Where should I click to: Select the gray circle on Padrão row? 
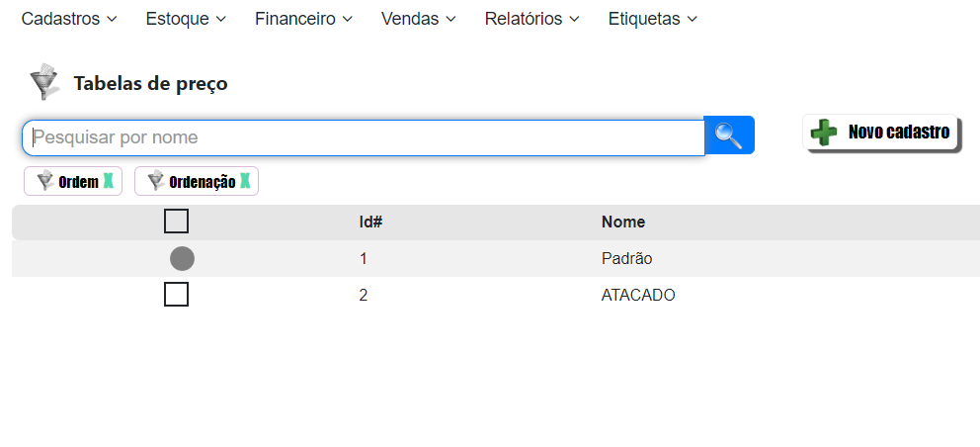tap(182, 259)
